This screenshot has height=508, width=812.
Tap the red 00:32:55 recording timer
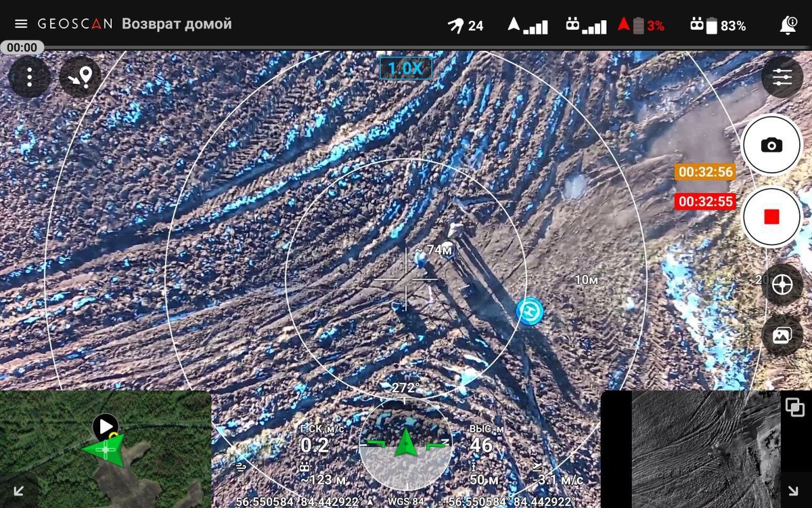coord(705,201)
